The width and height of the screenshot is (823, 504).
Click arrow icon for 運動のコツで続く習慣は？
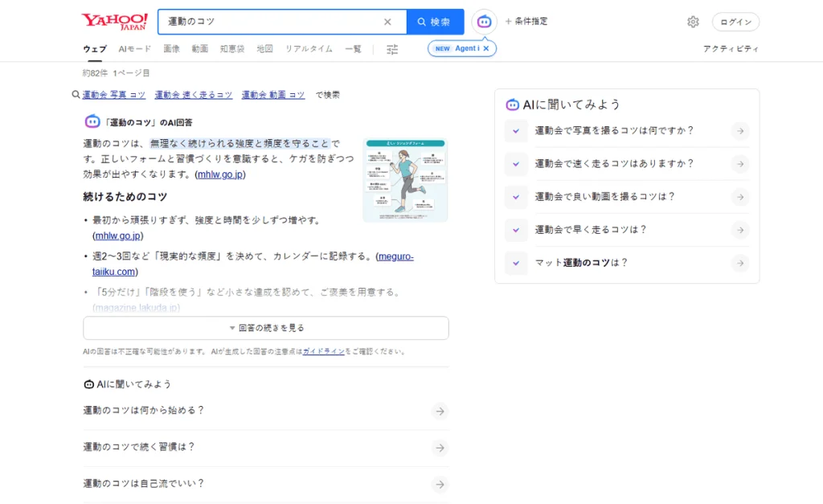[x=440, y=448]
